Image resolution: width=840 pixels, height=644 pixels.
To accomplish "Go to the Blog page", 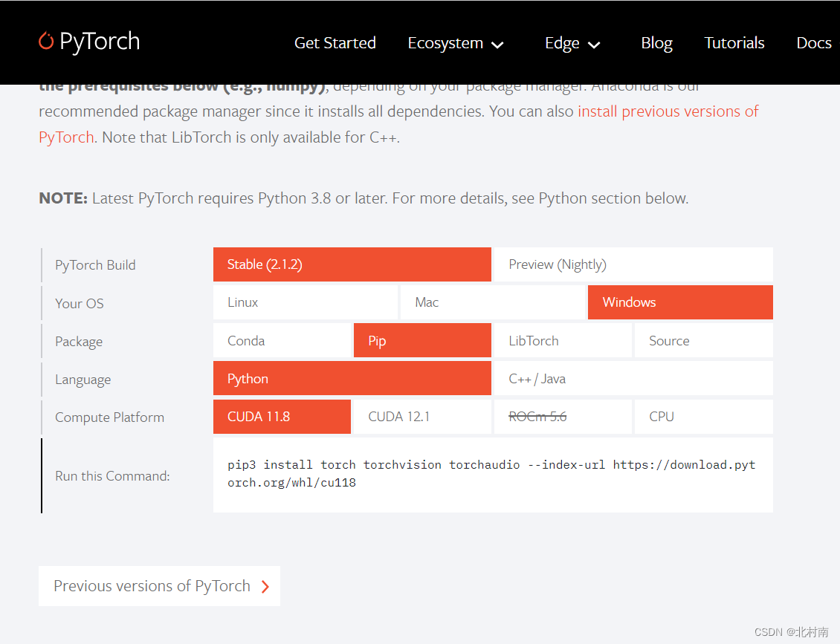I will point(657,43).
